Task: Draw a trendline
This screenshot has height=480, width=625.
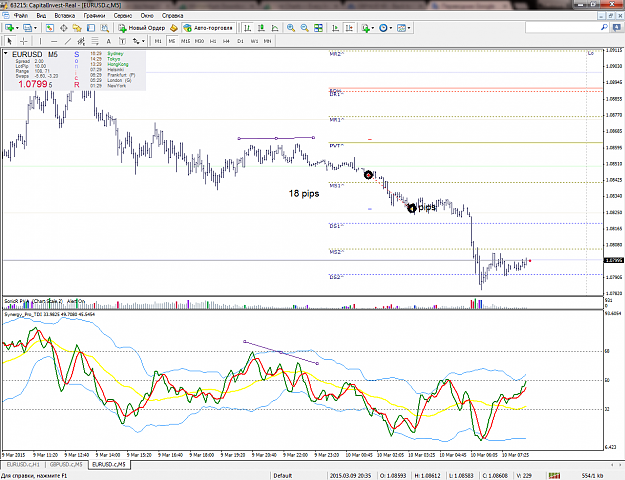Action: [68, 41]
